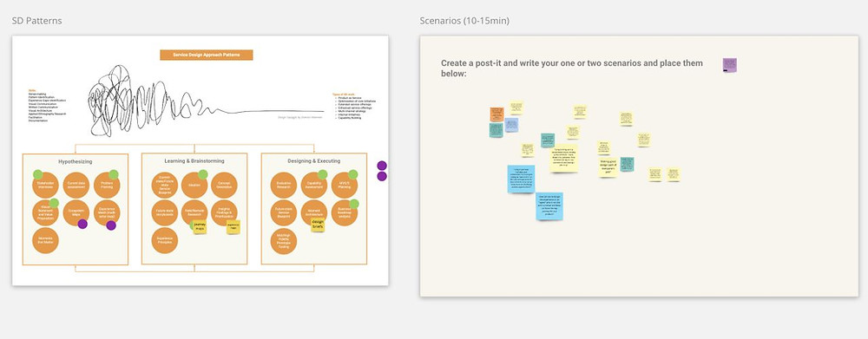
Task: Select the 'Future state storyboards' orange circle
Action: [164, 213]
